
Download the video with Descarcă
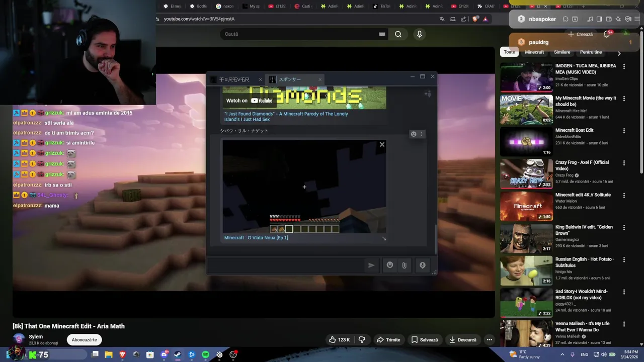coord(463,340)
